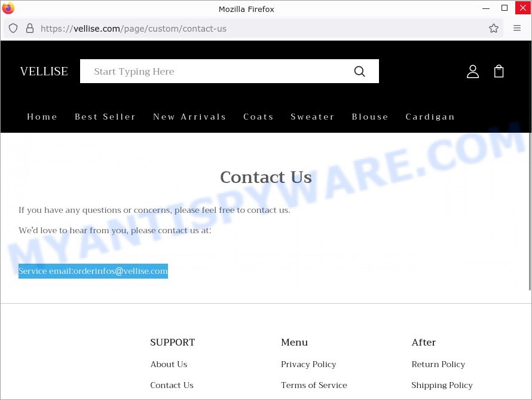532x400 pixels.
Task: Minimize the Firefox window
Action: [486, 8]
